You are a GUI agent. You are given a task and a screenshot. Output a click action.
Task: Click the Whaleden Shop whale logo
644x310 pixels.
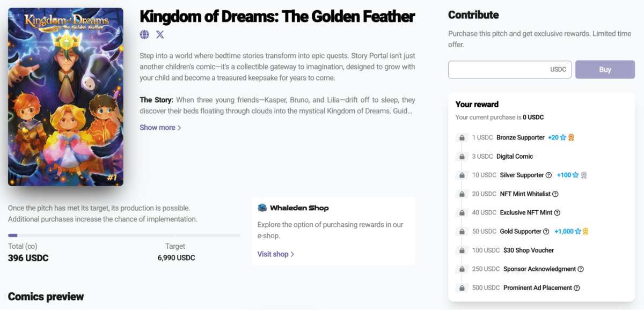(x=262, y=208)
